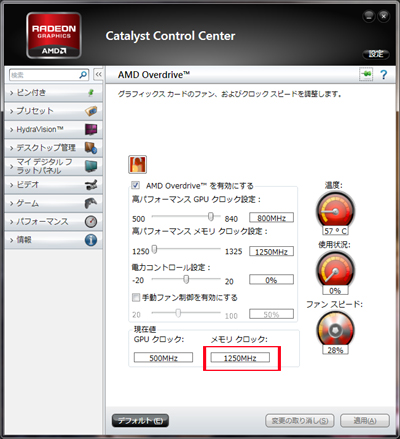
Task: Minimize the Catalyst Control Center window
Action: point(369,16)
